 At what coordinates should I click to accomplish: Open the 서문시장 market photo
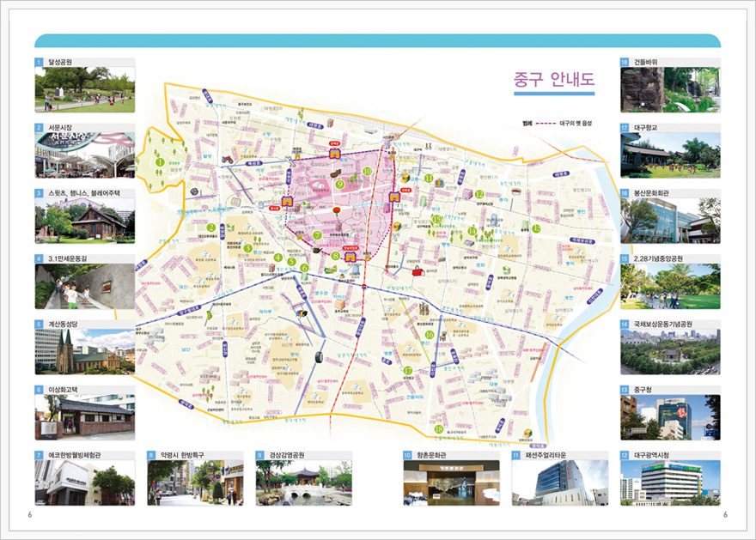pos(85,155)
